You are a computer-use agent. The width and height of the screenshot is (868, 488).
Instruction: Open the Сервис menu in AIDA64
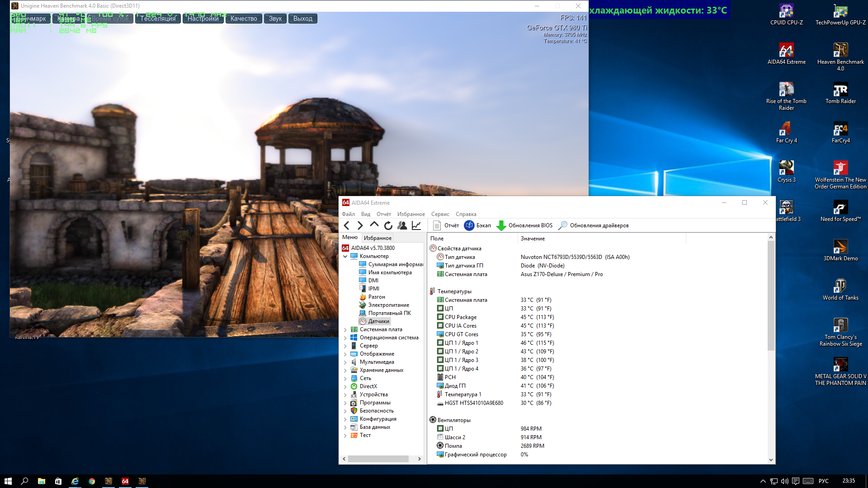[440, 214]
